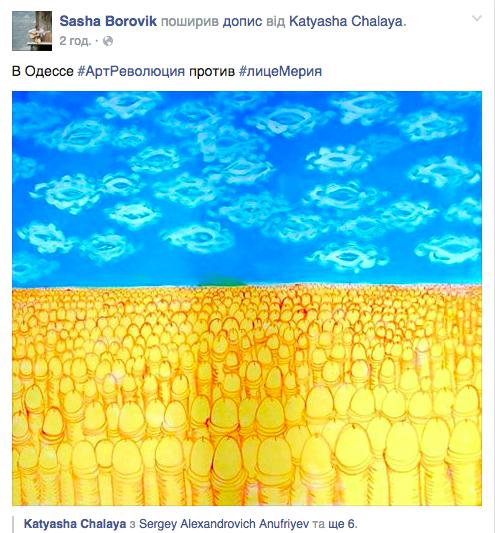
Task: Open Sergey Alexandrovich Anufriyev's profile
Action: (224, 523)
